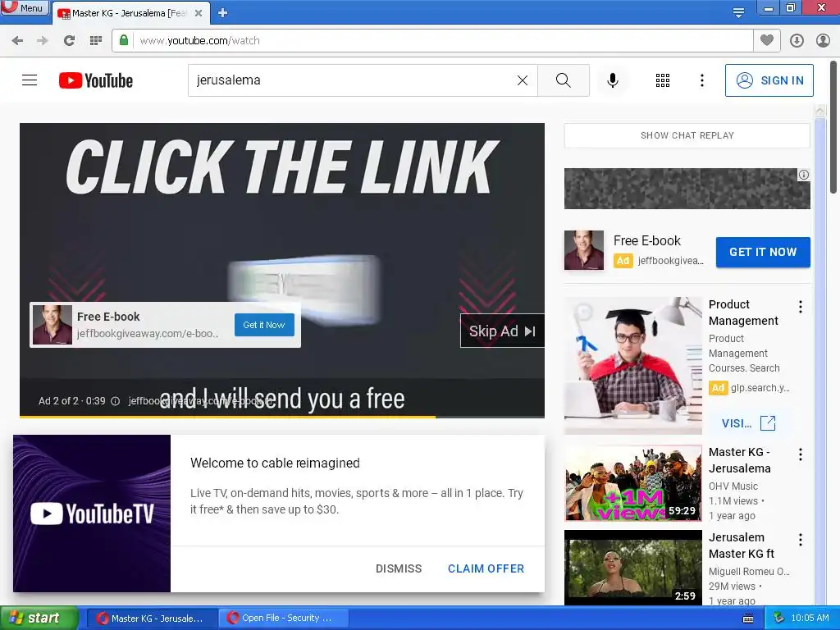This screenshot has height=630, width=840.
Task: Click CLAIM OFFER for YouTube TV
Action: tap(486, 568)
